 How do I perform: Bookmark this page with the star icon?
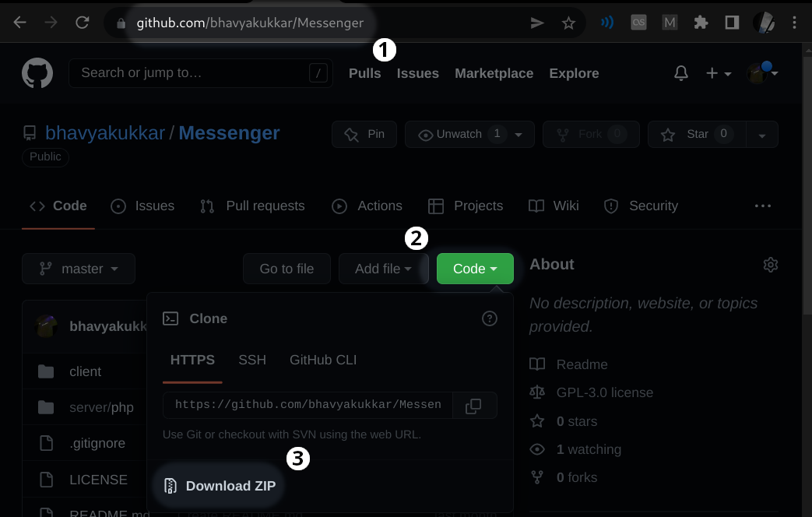point(568,23)
